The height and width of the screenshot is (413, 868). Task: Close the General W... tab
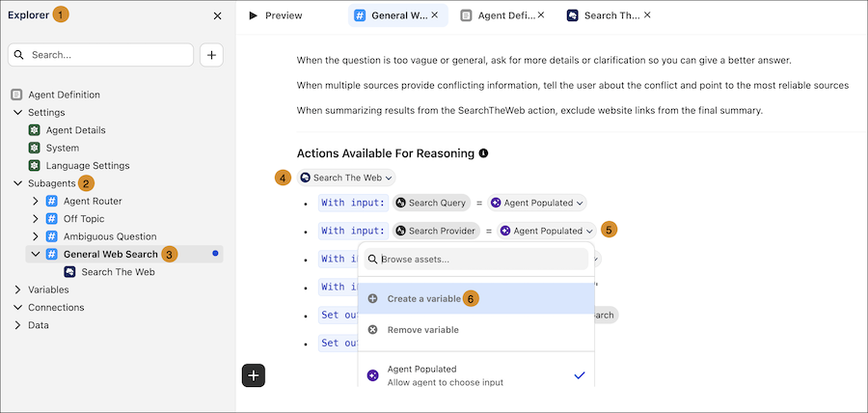(435, 14)
